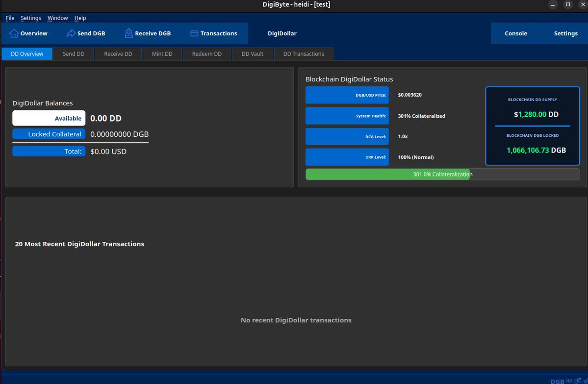Click the $1,280.00 DD supply value
The height and width of the screenshot is (384, 588).
(536, 114)
